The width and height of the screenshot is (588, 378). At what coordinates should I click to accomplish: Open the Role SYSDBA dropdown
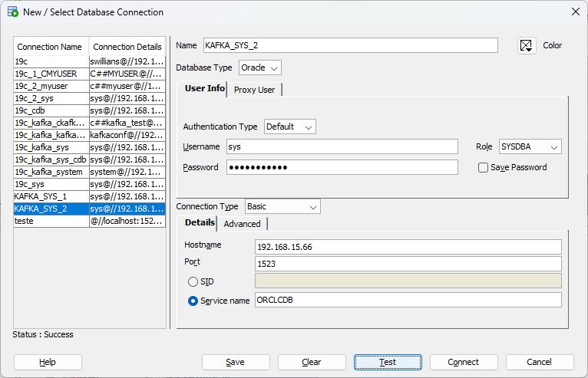pos(530,146)
